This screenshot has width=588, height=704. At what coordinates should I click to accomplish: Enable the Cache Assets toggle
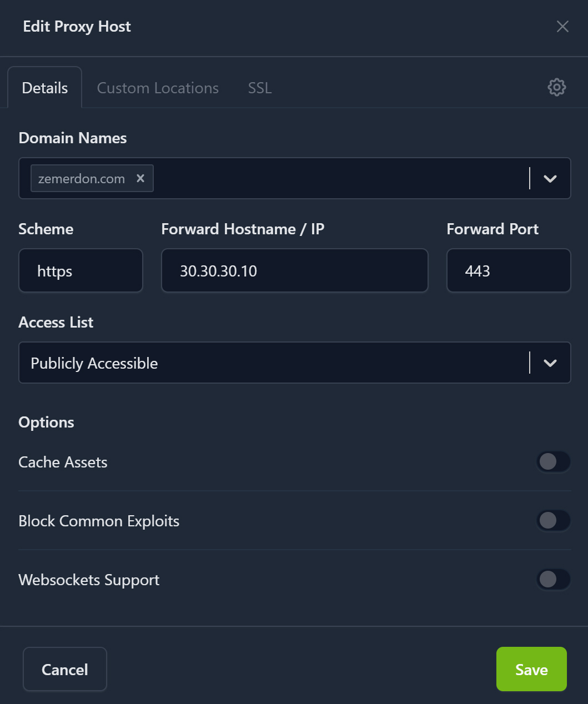[x=553, y=461]
